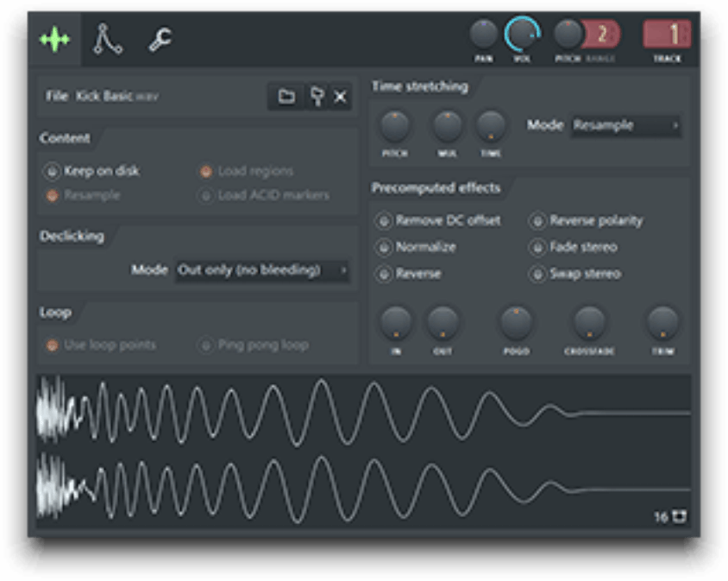Click the sample bit-depth icon beside 16
This screenshot has width=728, height=581.
[681, 516]
